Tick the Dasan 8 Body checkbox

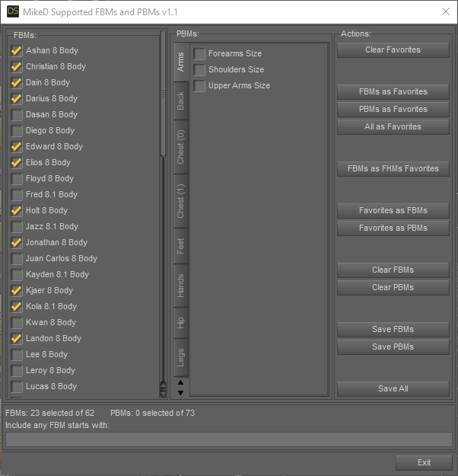tap(17, 114)
